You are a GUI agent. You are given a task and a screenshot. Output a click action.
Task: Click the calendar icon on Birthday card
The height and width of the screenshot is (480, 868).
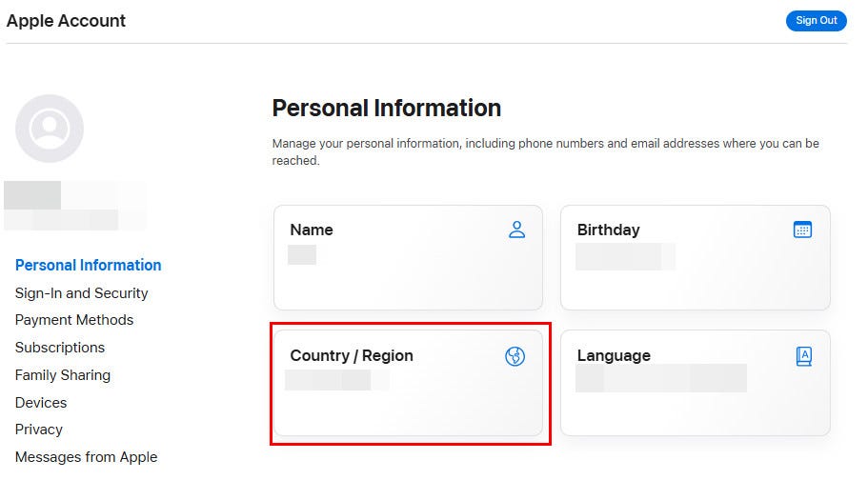click(802, 230)
